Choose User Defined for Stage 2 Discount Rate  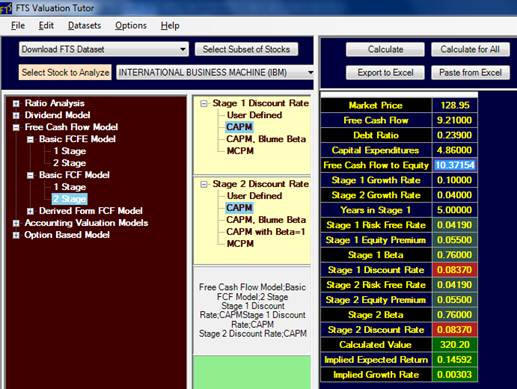coord(254,196)
